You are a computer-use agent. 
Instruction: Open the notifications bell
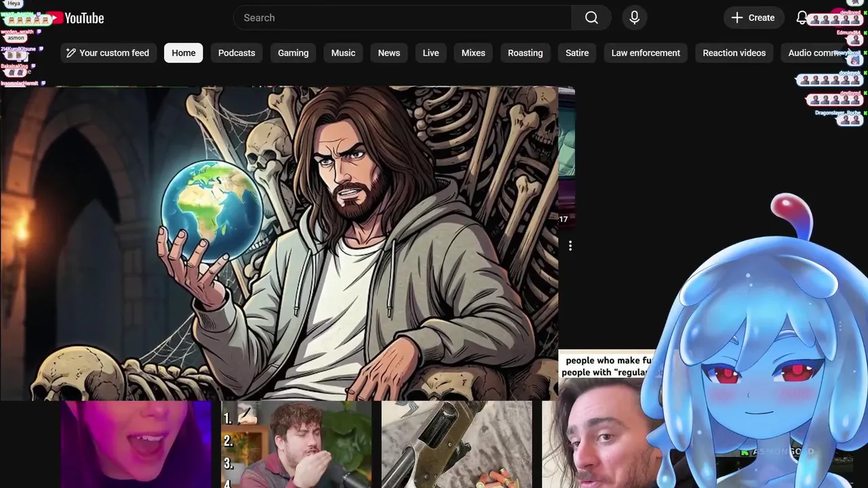802,18
